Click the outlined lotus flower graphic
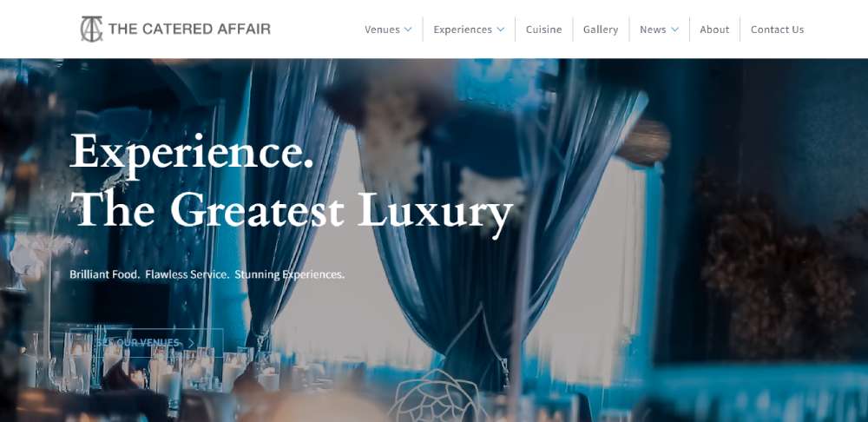 pos(437,395)
